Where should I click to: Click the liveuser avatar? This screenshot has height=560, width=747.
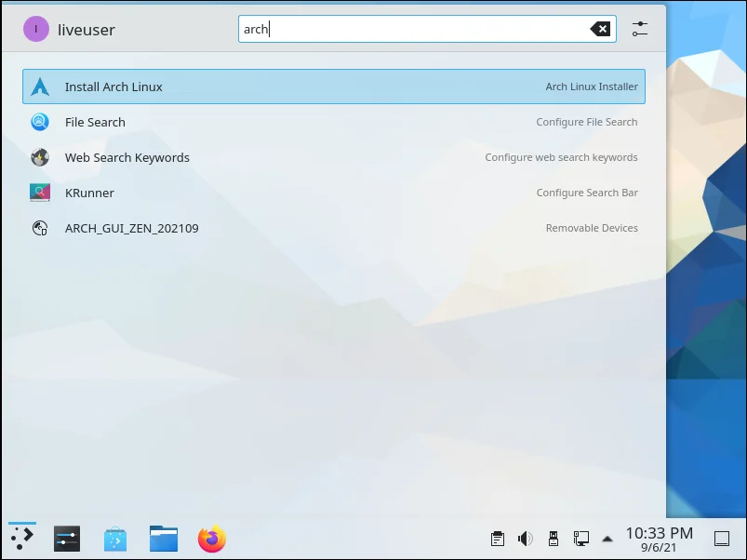[36, 29]
